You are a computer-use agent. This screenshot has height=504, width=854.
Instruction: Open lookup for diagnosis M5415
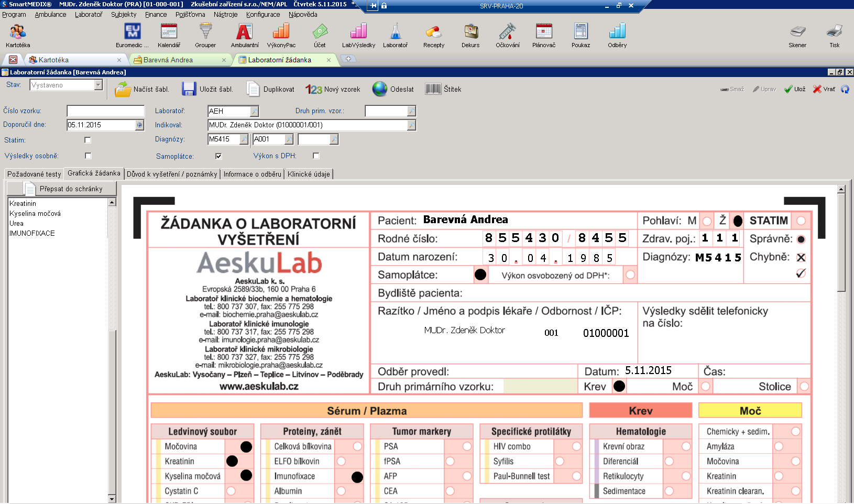244,139
